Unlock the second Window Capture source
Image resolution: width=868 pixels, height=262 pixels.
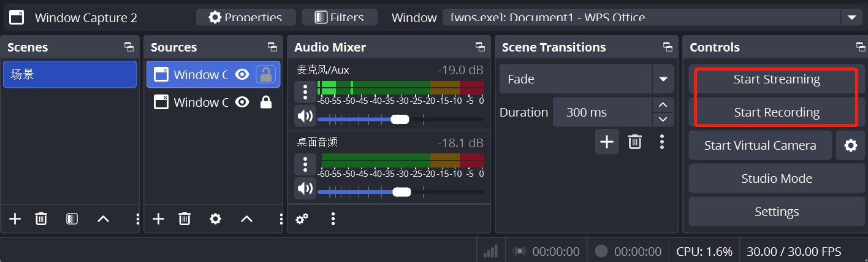tap(266, 102)
